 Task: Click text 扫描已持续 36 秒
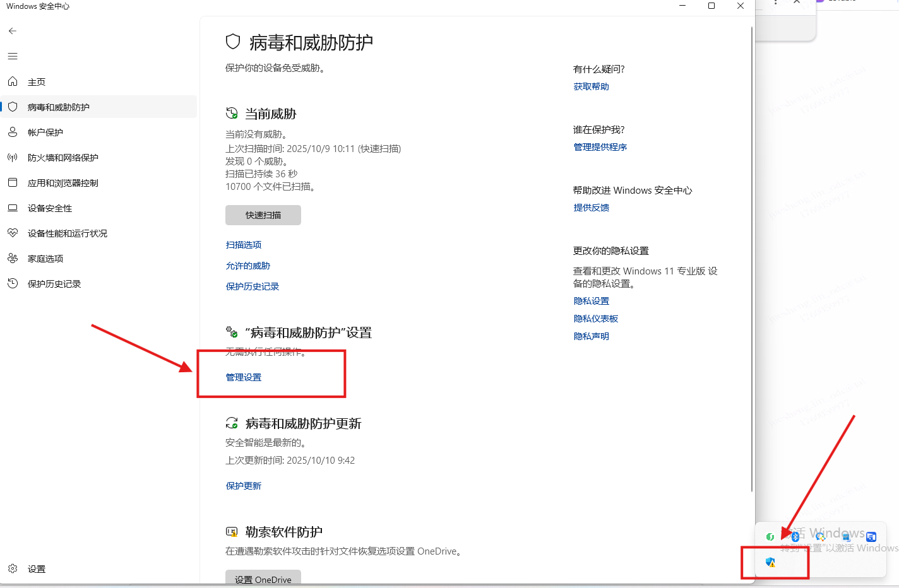(261, 174)
